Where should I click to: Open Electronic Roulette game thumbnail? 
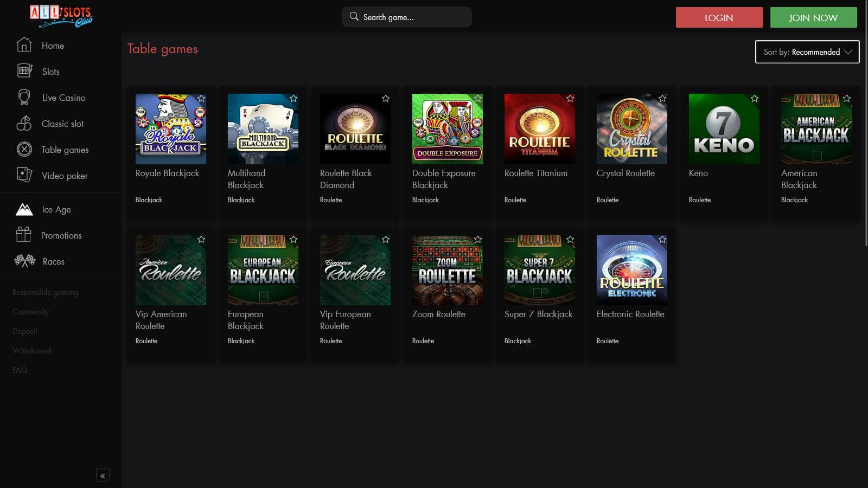pyautogui.click(x=632, y=270)
